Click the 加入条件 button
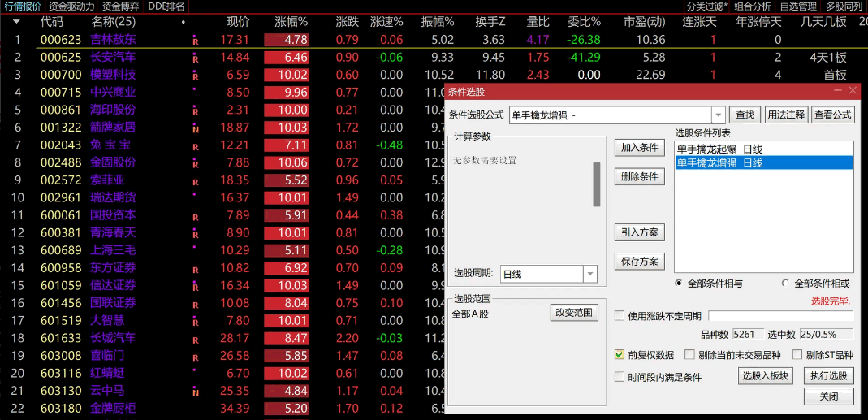Screen dimensions: 868x420 tap(639, 147)
